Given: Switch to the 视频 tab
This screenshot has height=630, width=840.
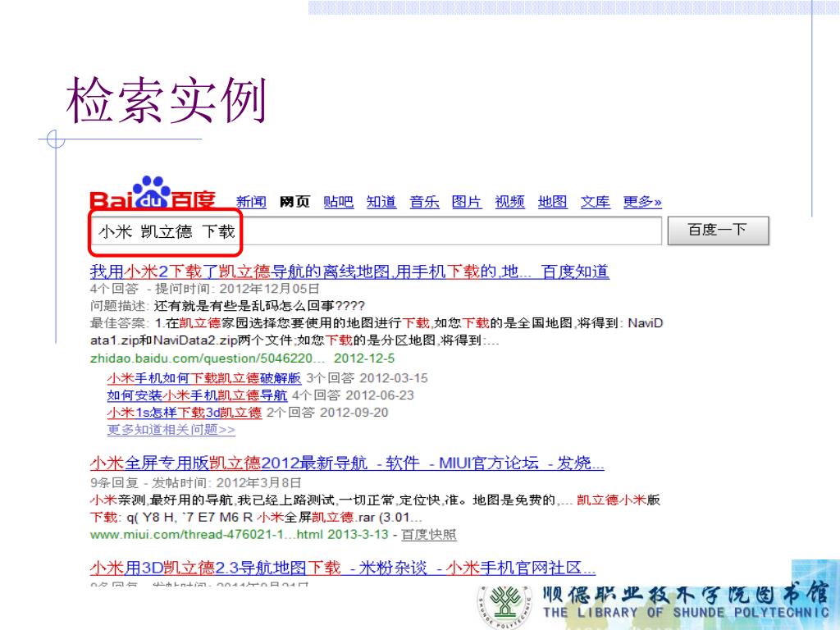Looking at the screenshot, I should [x=509, y=202].
